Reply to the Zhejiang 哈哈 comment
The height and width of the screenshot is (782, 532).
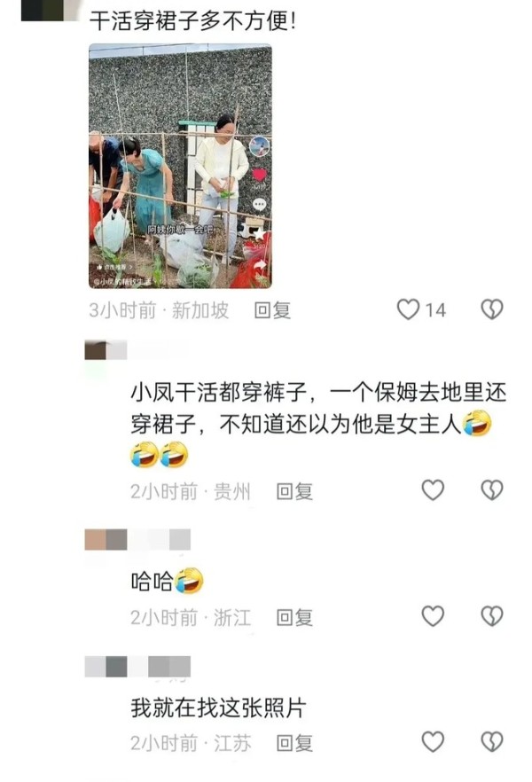pos(294,617)
